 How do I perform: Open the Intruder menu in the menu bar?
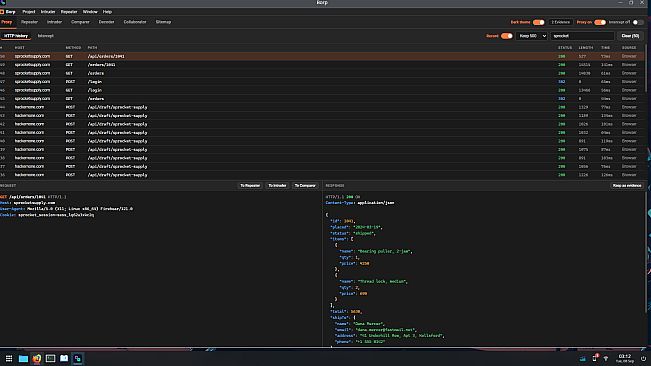pyautogui.click(x=48, y=12)
